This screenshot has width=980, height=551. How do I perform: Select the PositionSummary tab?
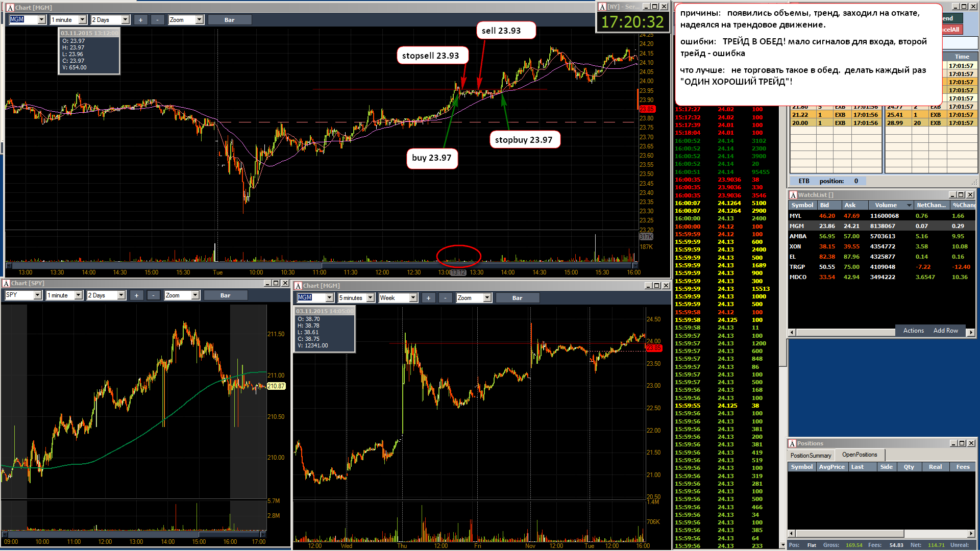click(811, 456)
